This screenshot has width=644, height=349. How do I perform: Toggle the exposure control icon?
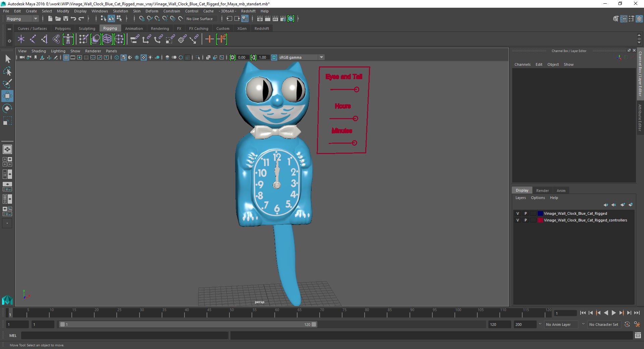pos(232,57)
